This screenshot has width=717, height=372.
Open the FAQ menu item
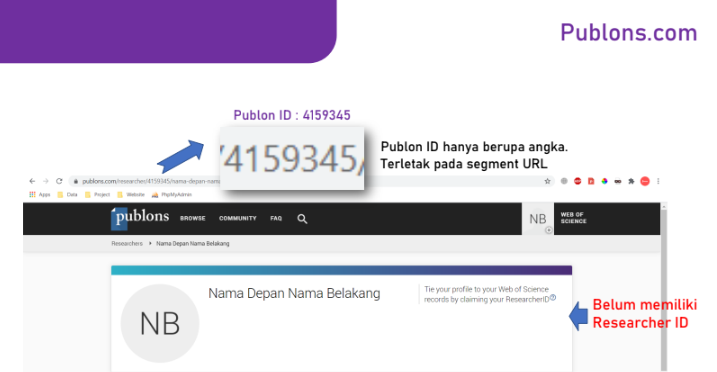tap(276, 218)
